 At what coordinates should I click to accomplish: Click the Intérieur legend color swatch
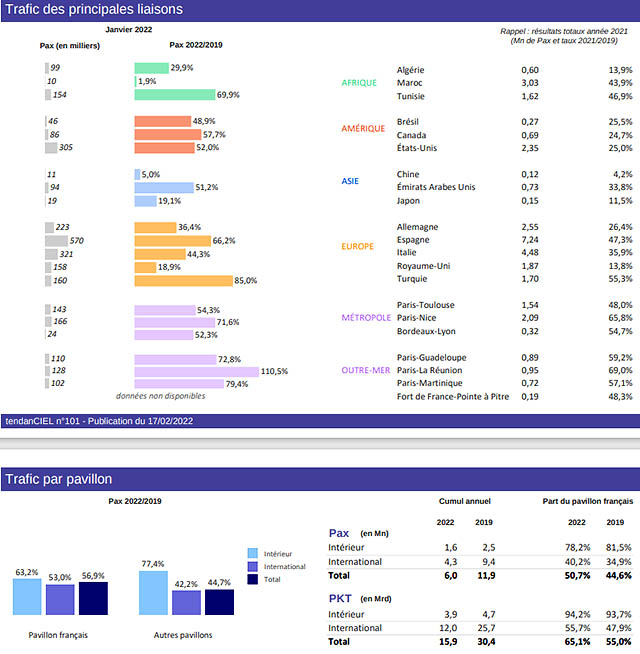coord(253,553)
